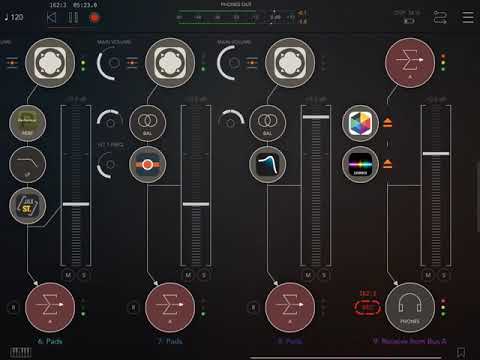
Task: Click the red dashed sync icon near PHONES
Action: tap(367, 307)
